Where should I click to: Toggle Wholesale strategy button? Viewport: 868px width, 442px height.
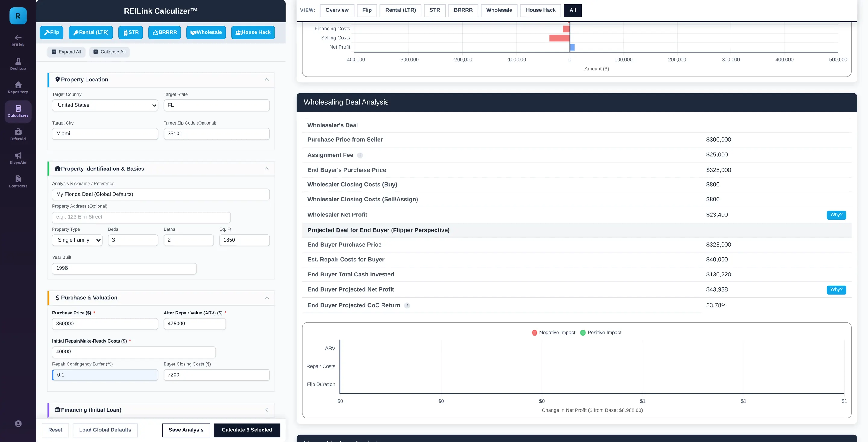pos(206,32)
